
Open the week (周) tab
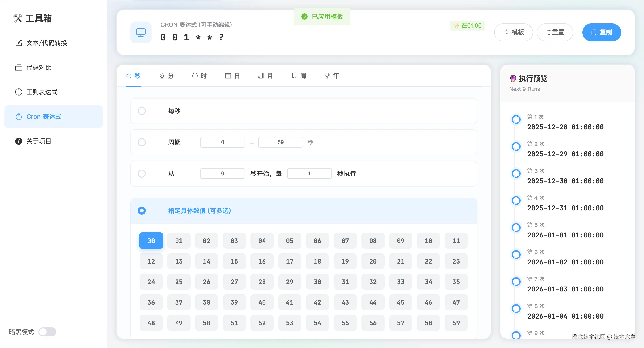point(299,76)
